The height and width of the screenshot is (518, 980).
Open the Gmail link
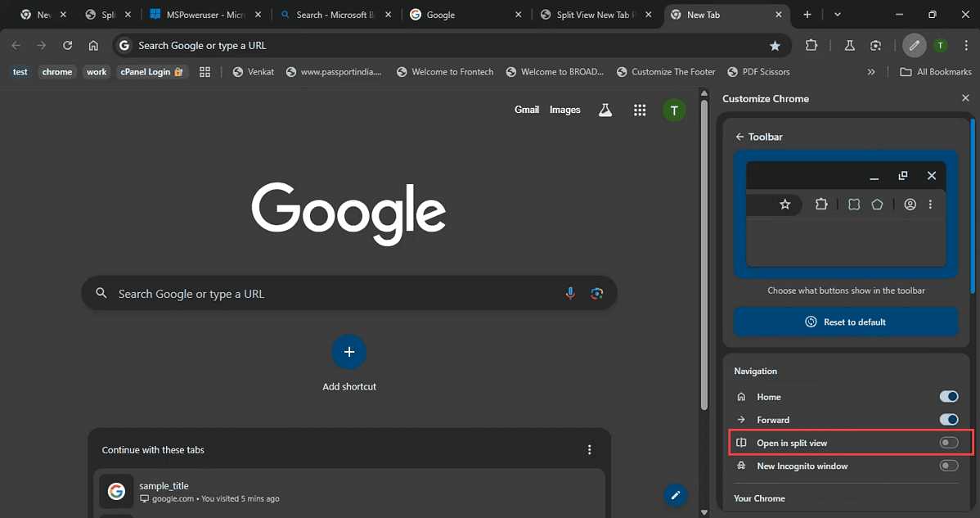point(526,110)
